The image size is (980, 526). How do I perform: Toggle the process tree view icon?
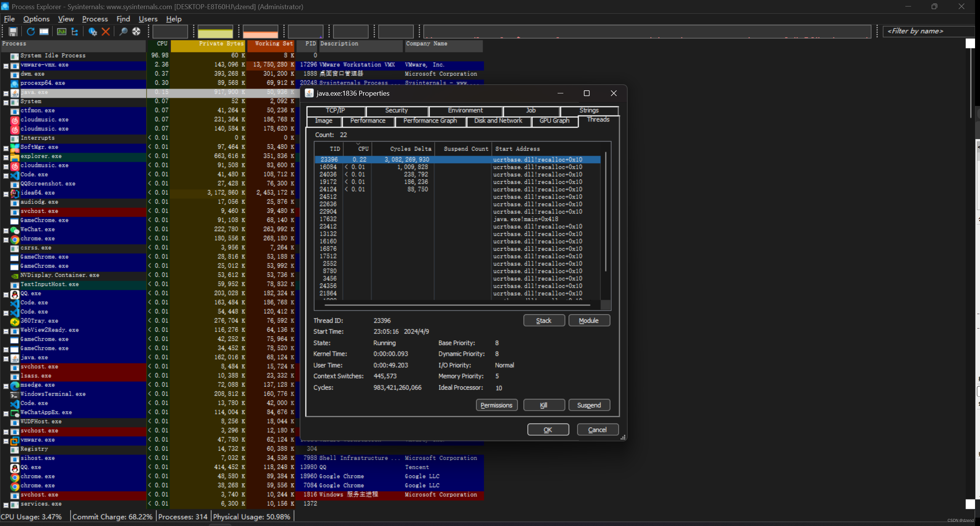(x=75, y=32)
